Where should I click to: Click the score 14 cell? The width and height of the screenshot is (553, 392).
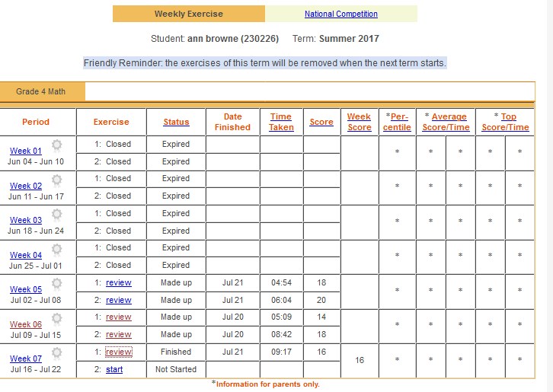[x=321, y=317]
